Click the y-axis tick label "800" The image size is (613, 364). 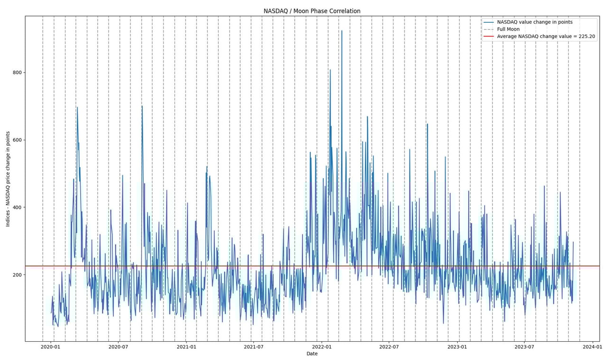point(17,73)
